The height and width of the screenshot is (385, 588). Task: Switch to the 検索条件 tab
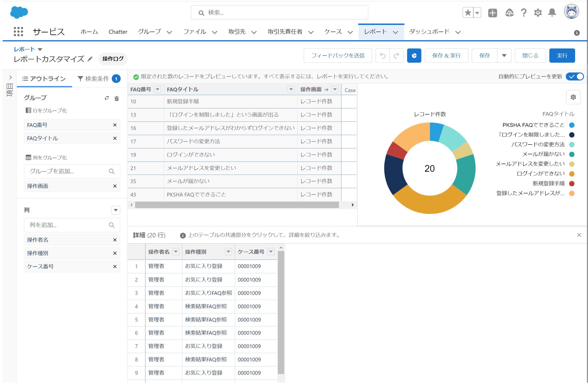[97, 79]
